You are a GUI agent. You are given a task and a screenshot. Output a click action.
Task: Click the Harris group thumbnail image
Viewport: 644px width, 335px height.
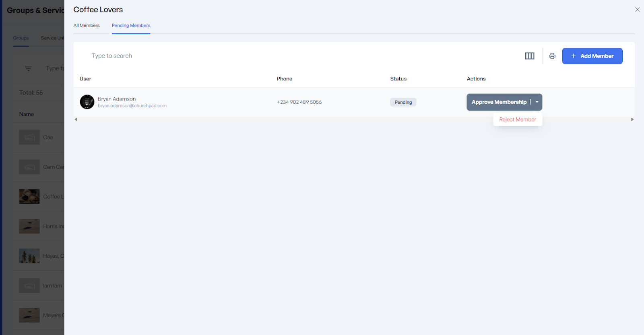pos(29,226)
